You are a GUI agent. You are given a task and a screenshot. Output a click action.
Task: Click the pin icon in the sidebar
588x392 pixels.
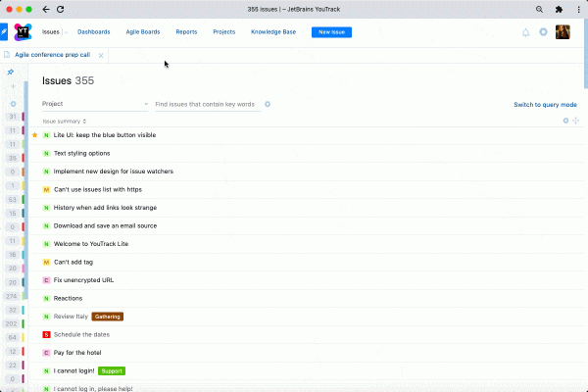11,72
